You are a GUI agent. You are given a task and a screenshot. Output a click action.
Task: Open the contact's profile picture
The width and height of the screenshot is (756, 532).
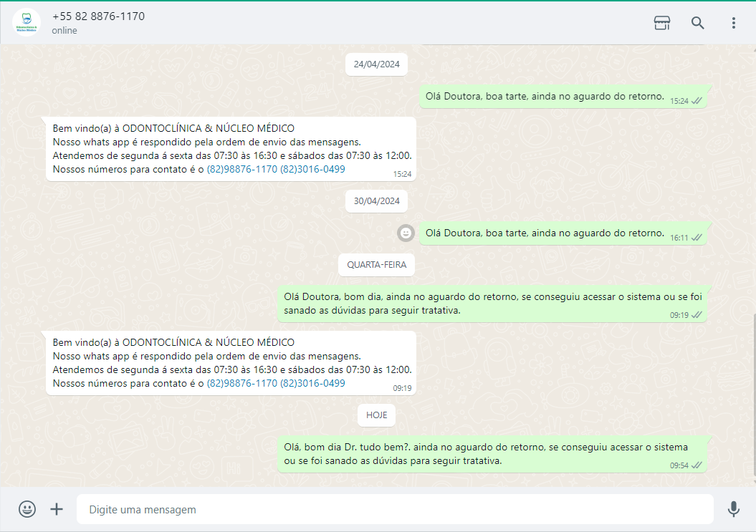point(27,22)
